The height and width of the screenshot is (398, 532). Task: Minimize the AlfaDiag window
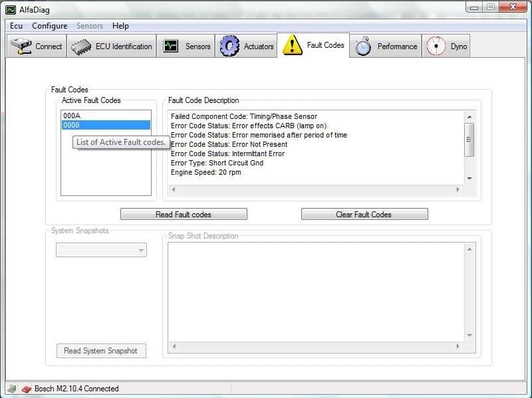474,7
